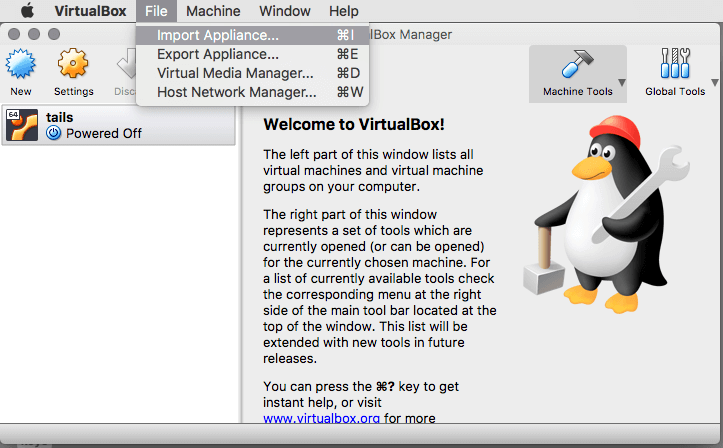Select the Global Tools icon
Image resolution: width=723 pixels, height=448 pixels.
point(675,63)
